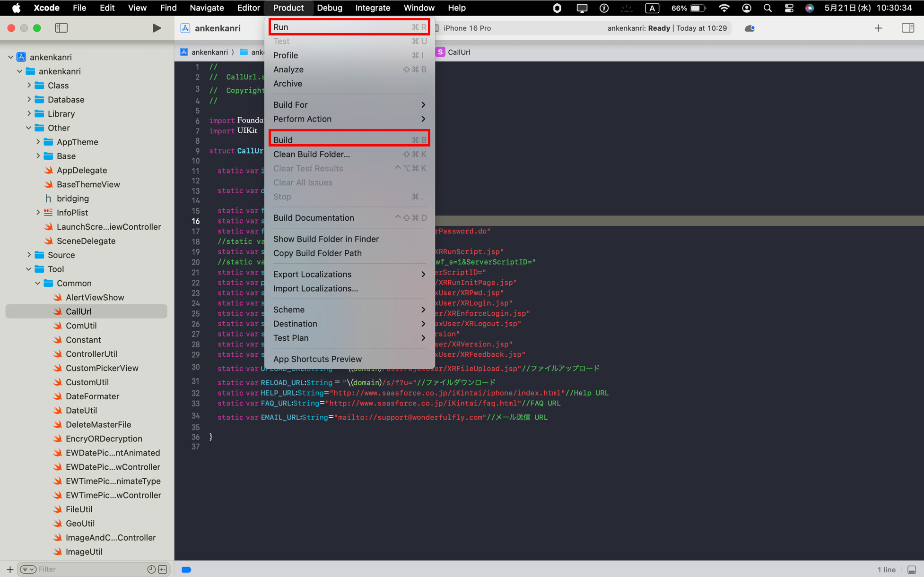This screenshot has height=577, width=924.
Task: Open the Xcode Cloud status icon
Action: (x=750, y=28)
